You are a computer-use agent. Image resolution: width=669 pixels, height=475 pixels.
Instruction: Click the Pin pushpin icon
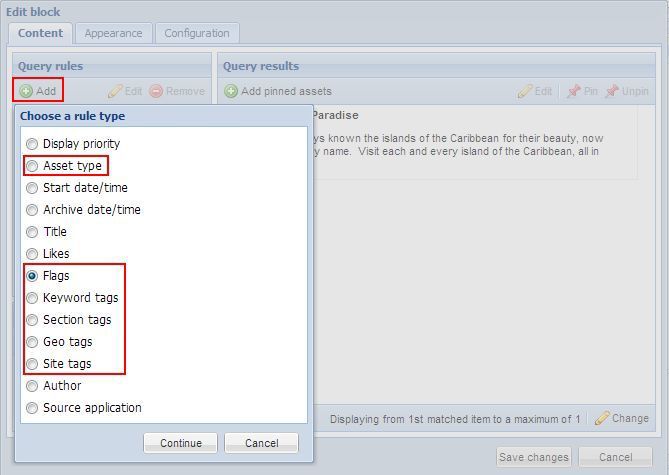pos(574,91)
